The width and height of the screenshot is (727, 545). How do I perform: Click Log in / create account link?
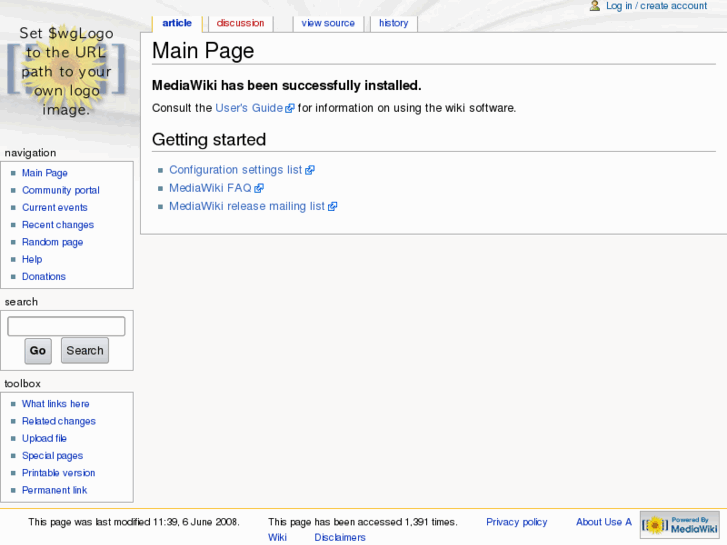tap(656, 6)
